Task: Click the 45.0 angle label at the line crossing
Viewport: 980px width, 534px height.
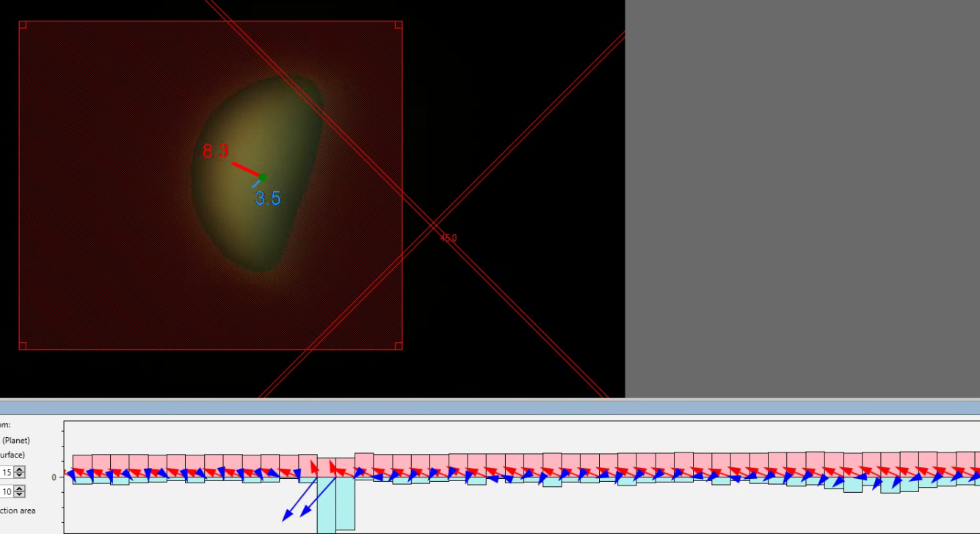Action: pyautogui.click(x=449, y=238)
